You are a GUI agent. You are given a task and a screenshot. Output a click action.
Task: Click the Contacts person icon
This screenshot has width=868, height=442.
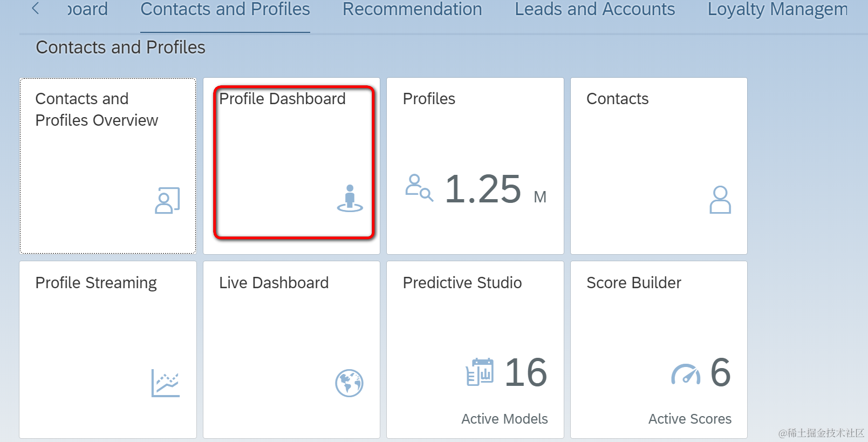(x=720, y=200)
